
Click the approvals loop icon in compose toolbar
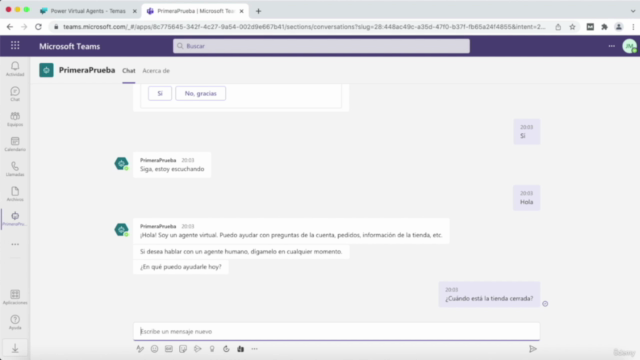[226, 349]
